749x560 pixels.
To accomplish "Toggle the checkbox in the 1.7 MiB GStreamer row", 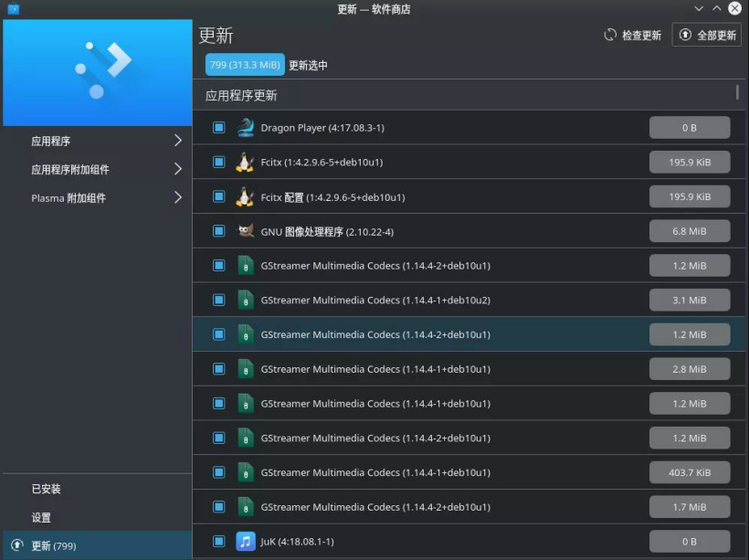I will pos(219,506).
